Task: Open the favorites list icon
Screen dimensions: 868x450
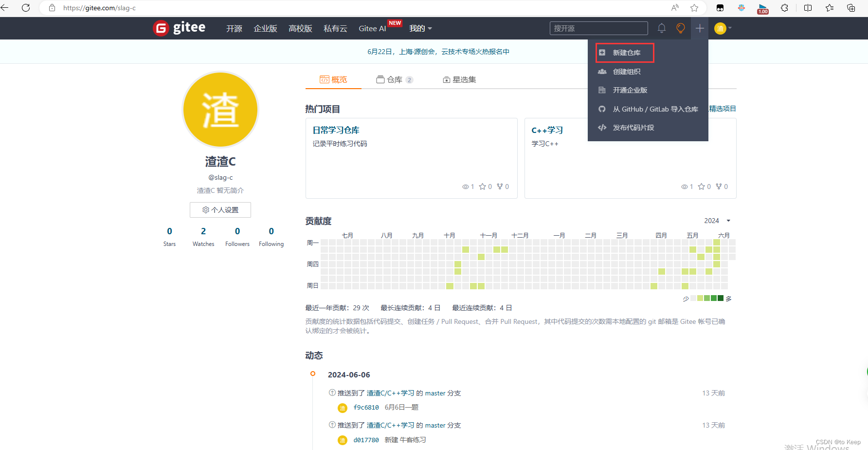Action: pyautogui.click(x=830, y=8)
